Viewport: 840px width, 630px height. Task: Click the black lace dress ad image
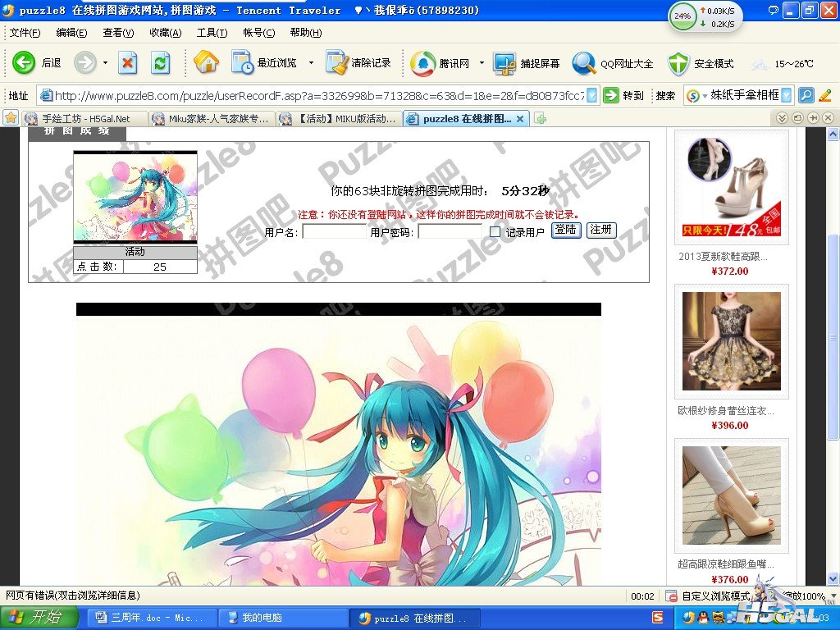coord(731,341)
